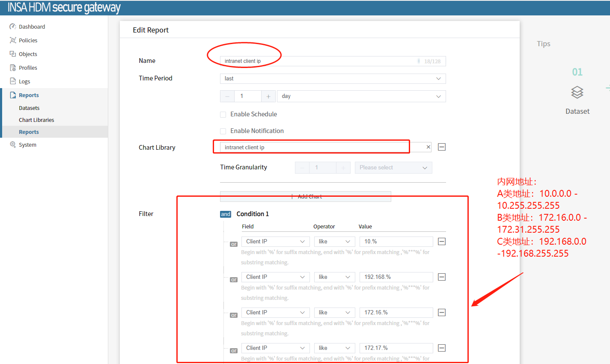
Task: Clear the Chart Library selection with X icon
Action: pyautogui.click(x=428, y=147)
